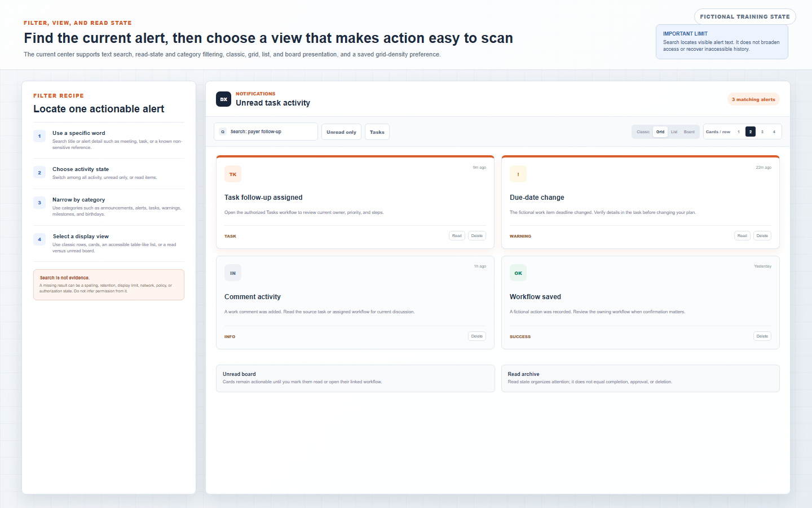The image size is (812, 508).
Task: Toggle the Unread only filter
Action: pos(341,132)
